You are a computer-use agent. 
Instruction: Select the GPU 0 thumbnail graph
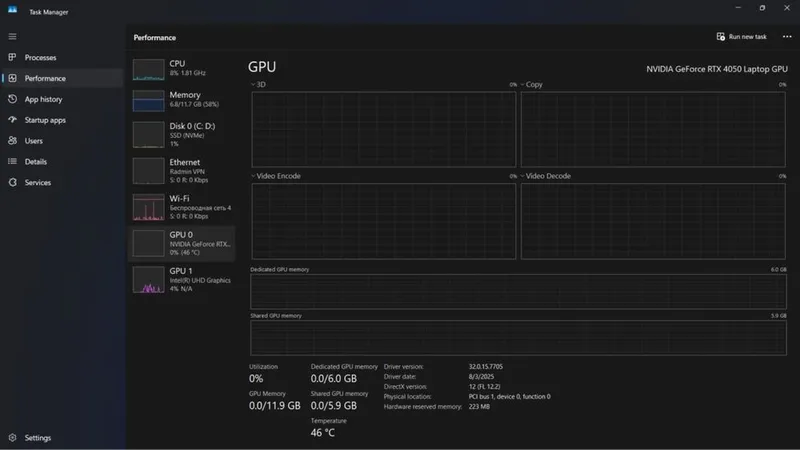(x=148, y=243)
